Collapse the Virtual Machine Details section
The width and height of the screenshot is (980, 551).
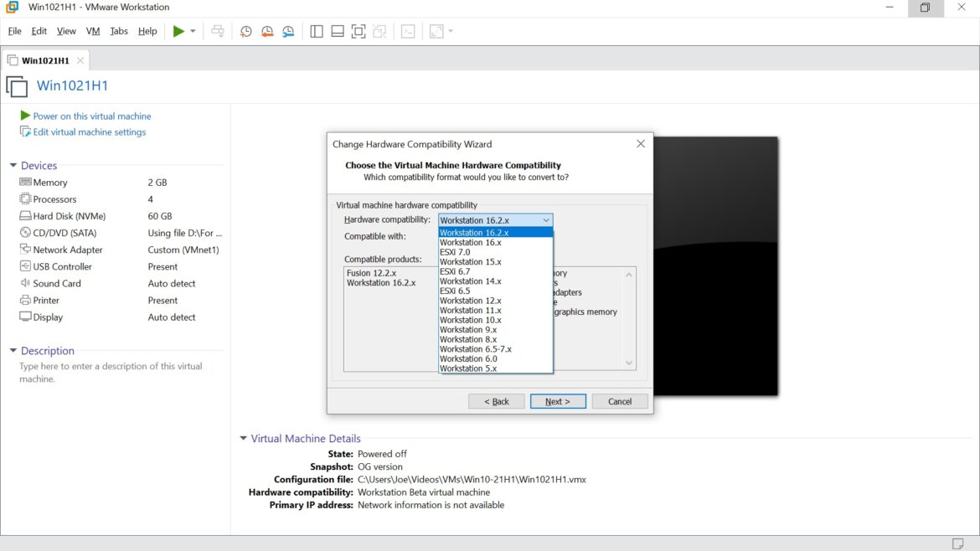tap(243, 438)
